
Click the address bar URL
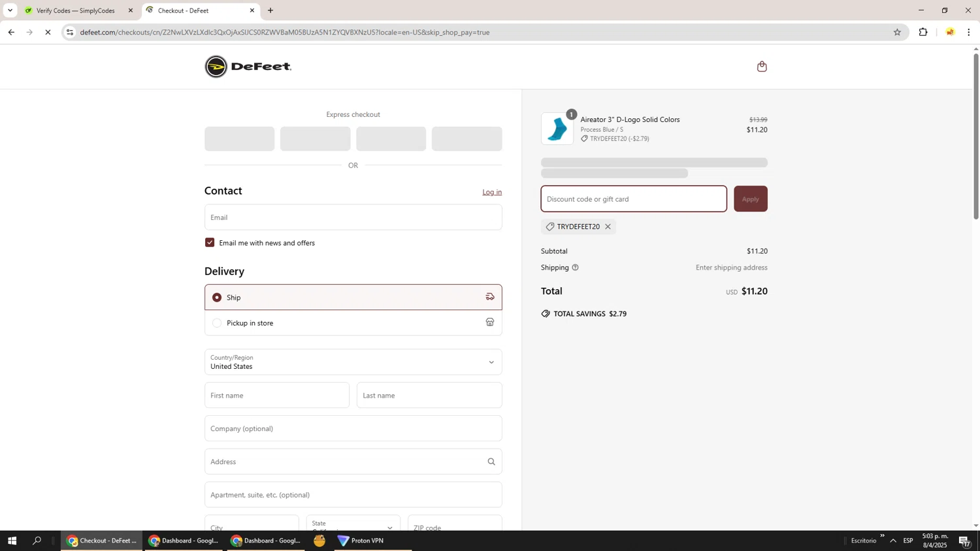[285, 32]
